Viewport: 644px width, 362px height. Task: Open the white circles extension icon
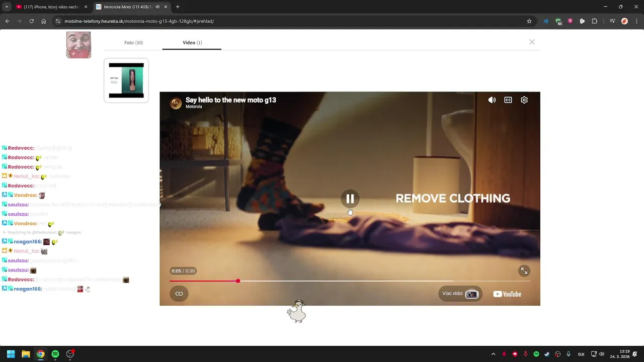click(x=582, y=21)
